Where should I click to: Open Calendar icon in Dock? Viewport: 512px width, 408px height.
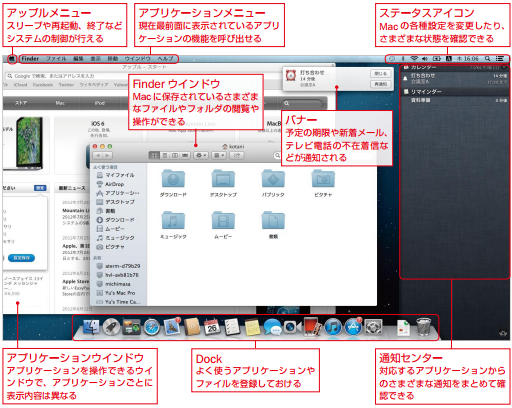click(212, 327)
